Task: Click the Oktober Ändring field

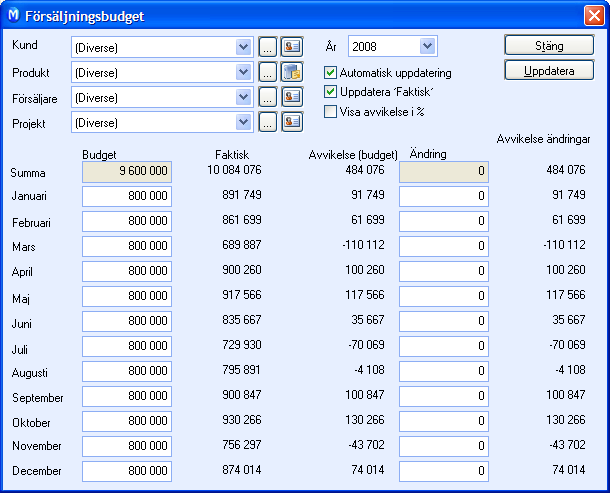Action: [x=444, y=421]
